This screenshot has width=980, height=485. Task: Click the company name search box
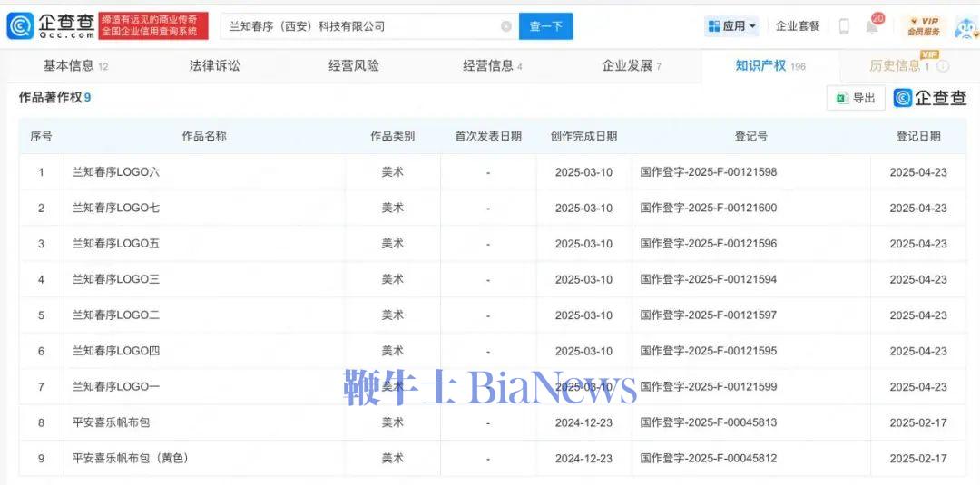pos(369,26)
